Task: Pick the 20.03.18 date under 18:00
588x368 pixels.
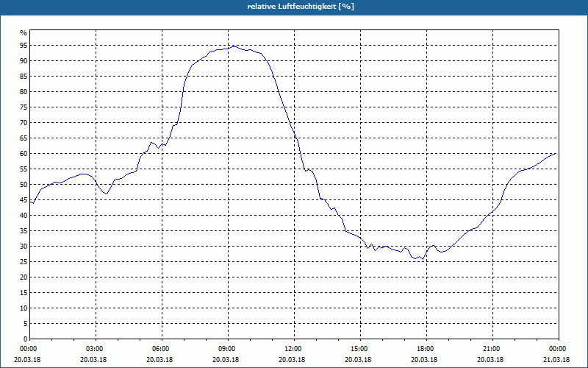Action: click(424, 360)
